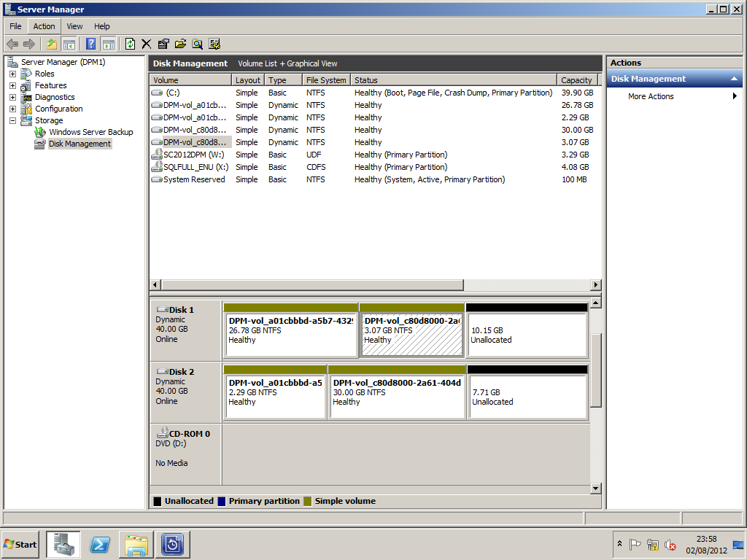
Task: Sort by the File System column header
Action: point(326,80)
